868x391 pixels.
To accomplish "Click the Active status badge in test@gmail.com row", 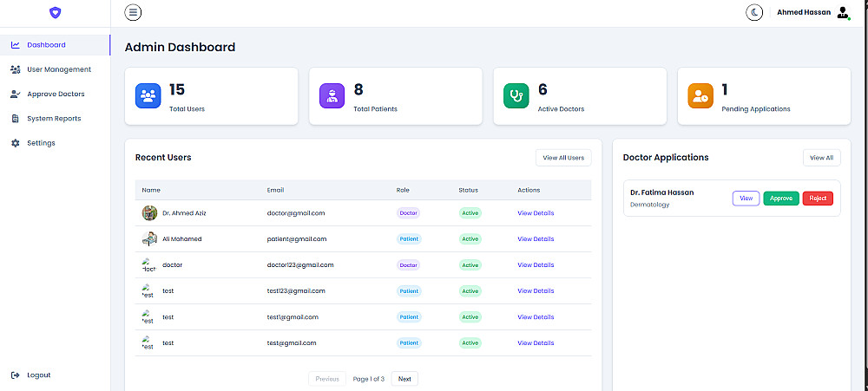I will [470, 343].
